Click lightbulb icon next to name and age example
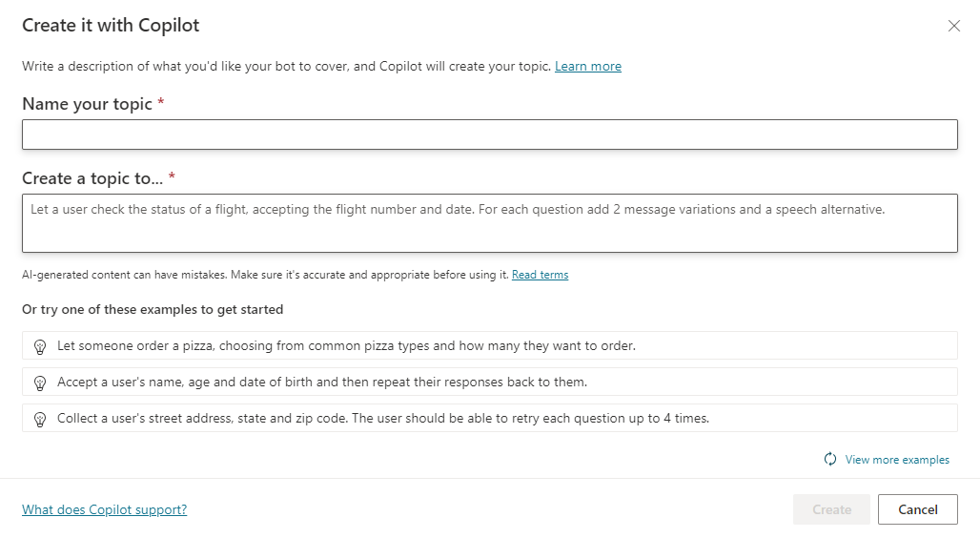Viewport: 980px width, 538px height. (x=40, y=383)
